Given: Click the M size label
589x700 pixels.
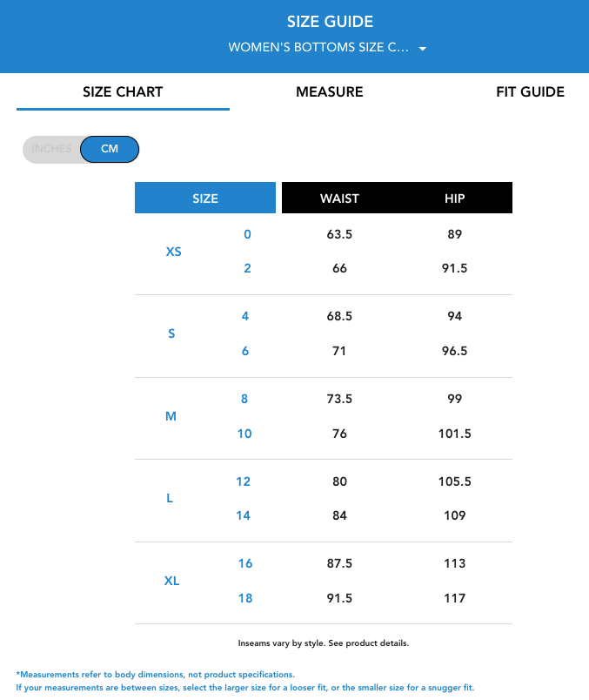Looking at the screenshot, I should [171, 416].
